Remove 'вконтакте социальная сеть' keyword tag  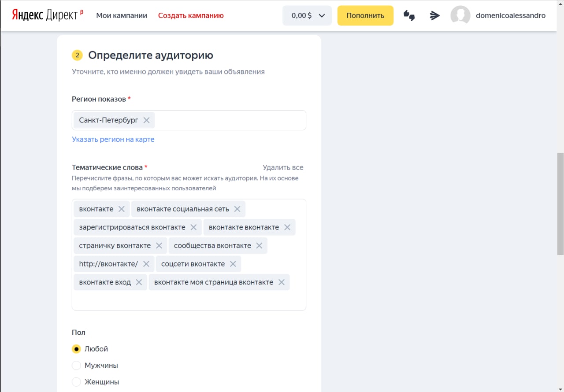pyautogui.click(x=237, y=209)
